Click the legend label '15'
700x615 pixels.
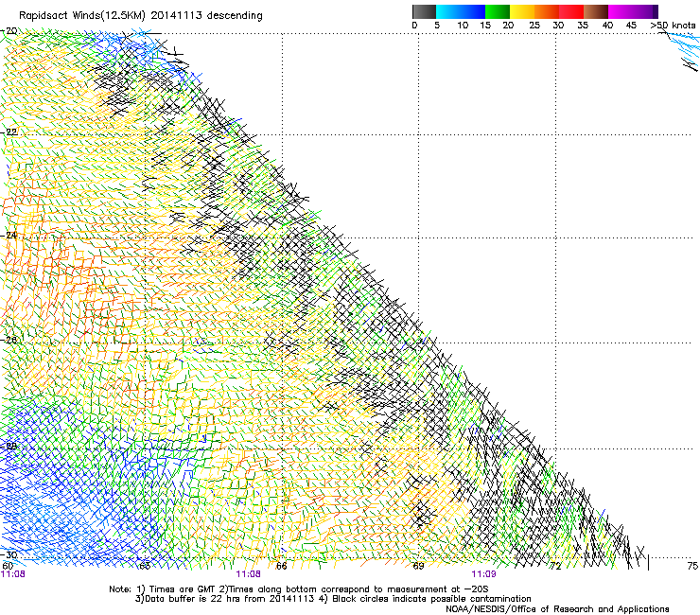[x=485, y=26]
